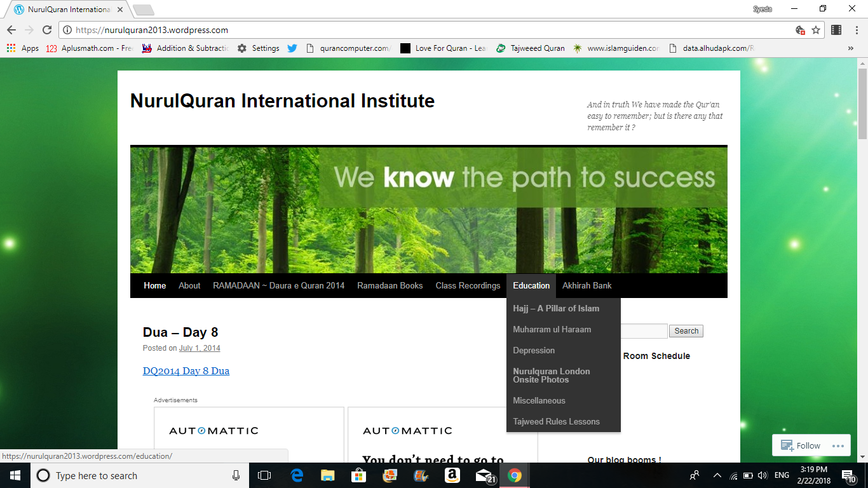The width and height of the screenshot is (868, 488).
Task: Click the browser address bar URL
Action: click(x=151, y=30)
